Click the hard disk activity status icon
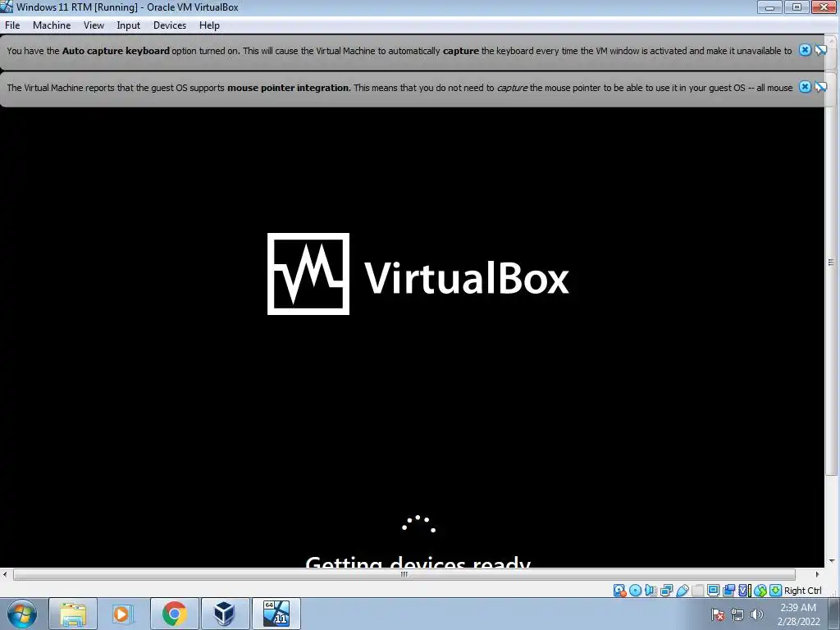This screenshot has width=840, height=630. (x=620, y=591)
